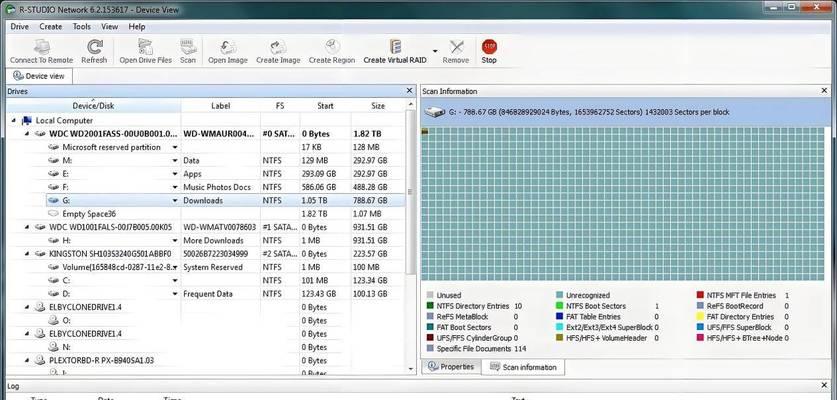Click the FAT Directory Entries yellow swatch
This screenshot has height=400, width=837.
pos(700,317)
